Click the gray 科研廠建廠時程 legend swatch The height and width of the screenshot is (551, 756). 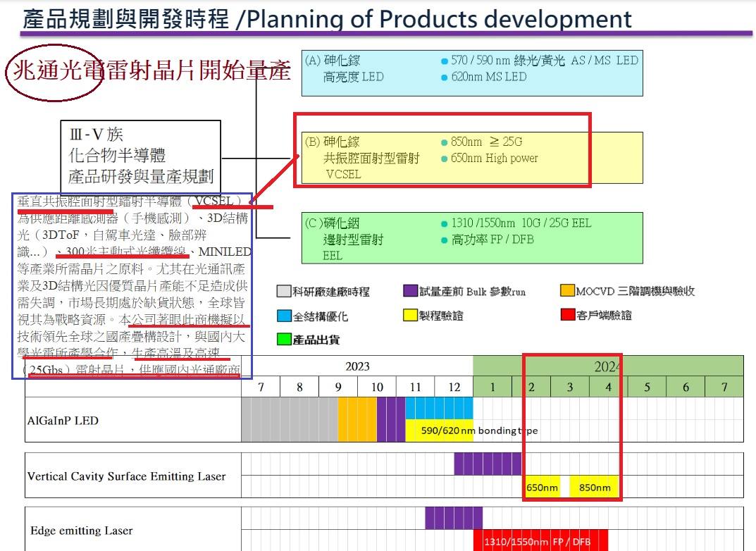coord(283,291)
